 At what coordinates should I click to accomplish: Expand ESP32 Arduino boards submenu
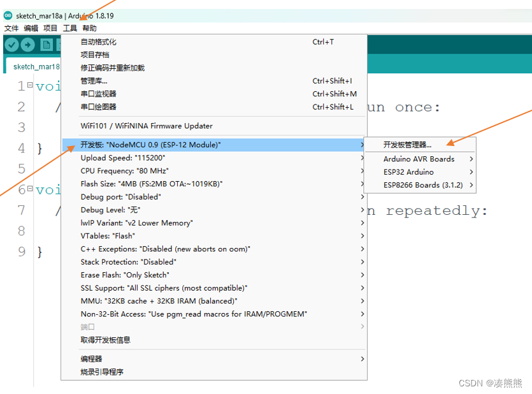tap(420, 172)
